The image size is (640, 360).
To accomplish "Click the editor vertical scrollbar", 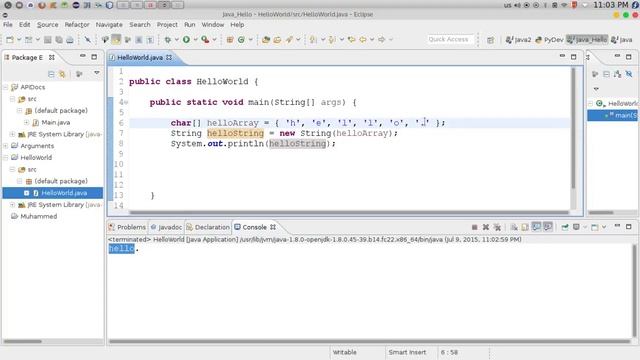I will pos(573,127).
